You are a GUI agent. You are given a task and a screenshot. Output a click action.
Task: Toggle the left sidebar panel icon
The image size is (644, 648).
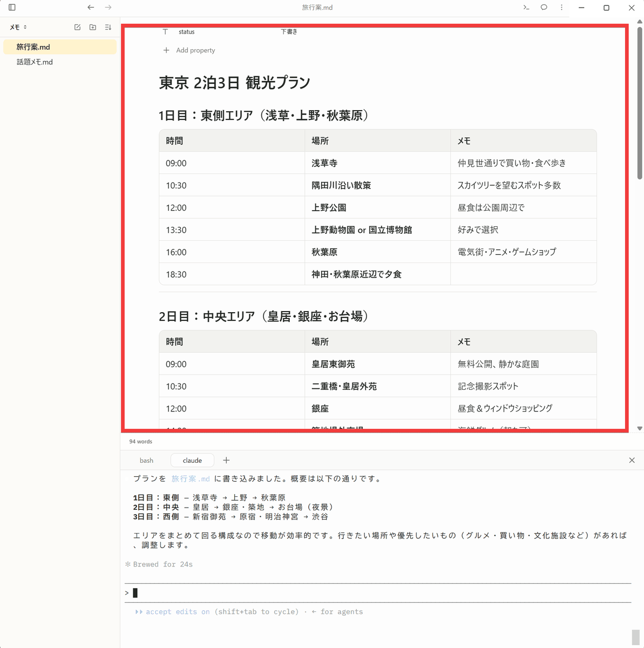pyautogui.click(x=12, y=8)
